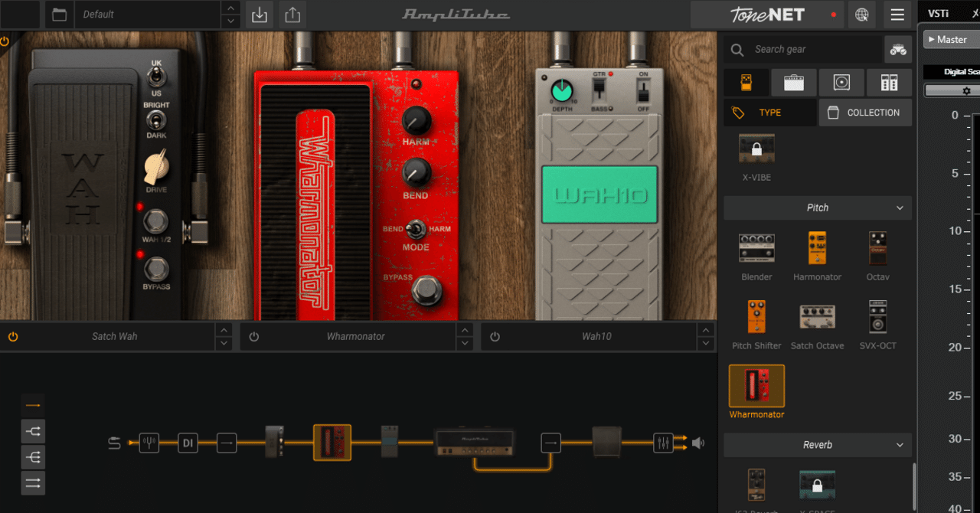The width and height of the screenshot is (980, 513).
Task: Expand the Reverb category section
Action: [817, 445]
